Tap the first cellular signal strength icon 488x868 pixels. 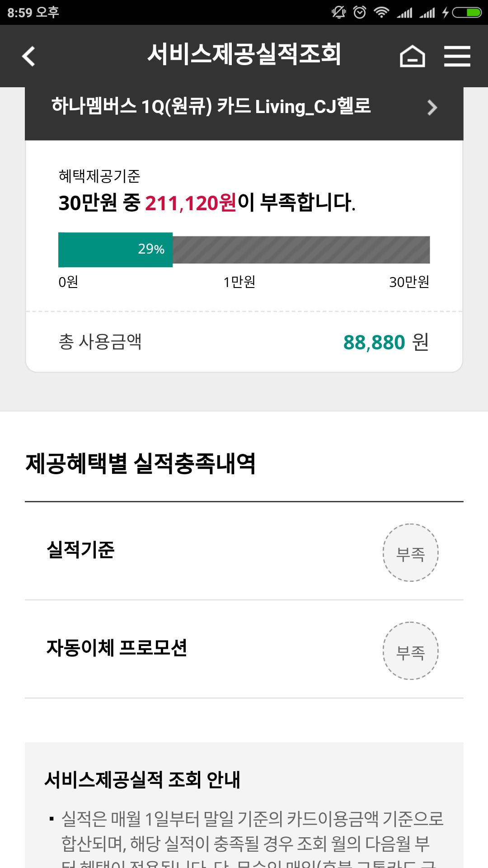pyautogui.click(x=404, y=12)
